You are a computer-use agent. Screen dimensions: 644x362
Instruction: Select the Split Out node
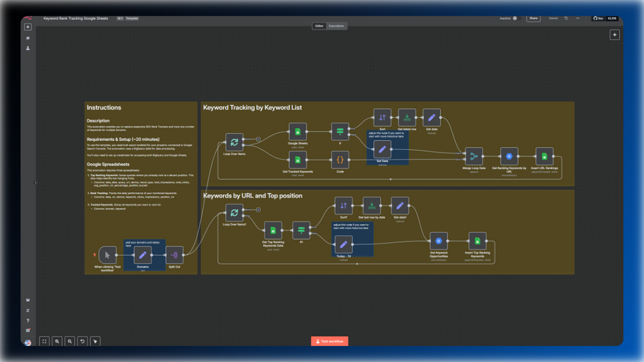click(x=174, y=255)
